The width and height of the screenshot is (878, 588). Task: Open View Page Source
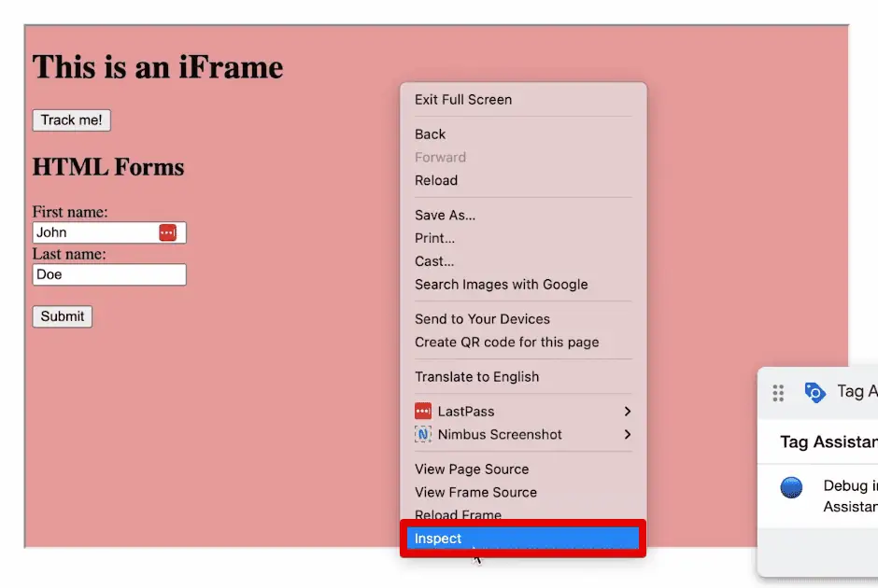pyautogui.click(x=472, y=469)
